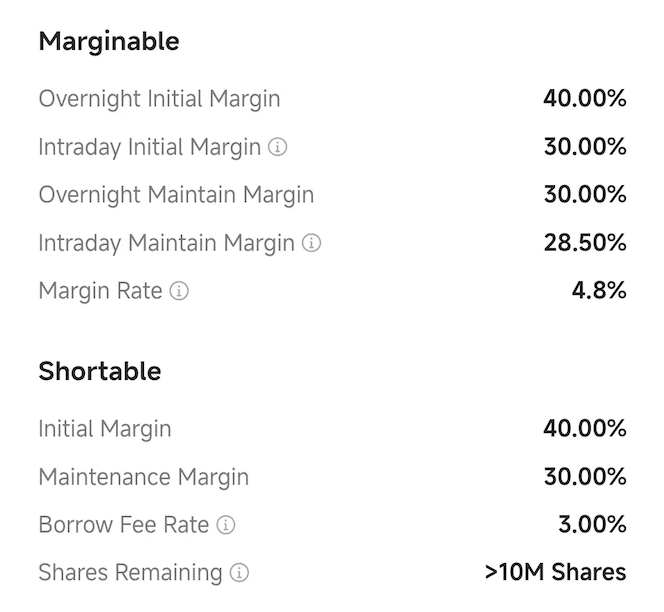Click the Marginable section heading

point(109,42)
